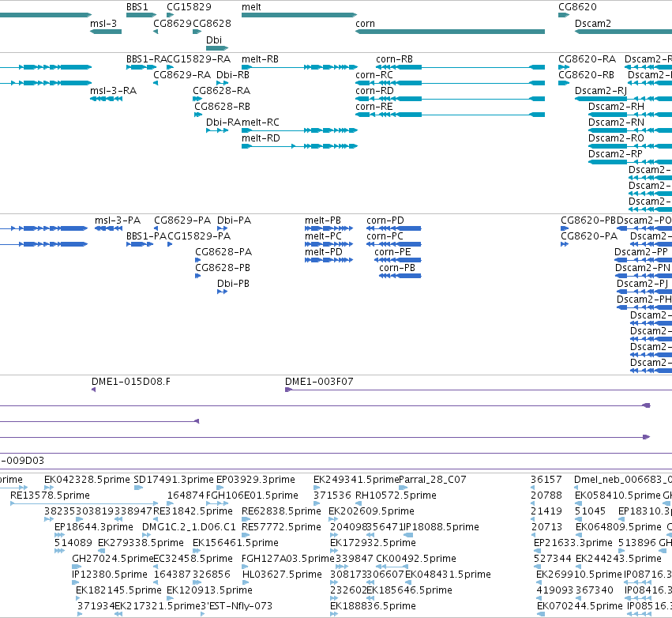Click clone DME1-015D08.F
The width and height of the screenshot is (672, 618).
click(93, 390)
